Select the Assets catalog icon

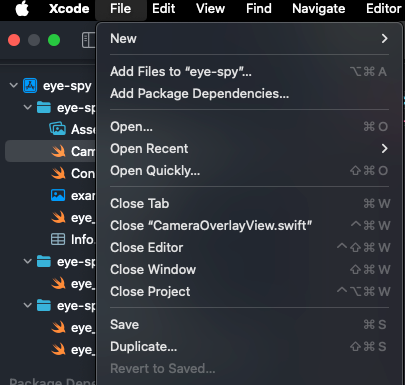pyautogui.click(x=58, y=129)
